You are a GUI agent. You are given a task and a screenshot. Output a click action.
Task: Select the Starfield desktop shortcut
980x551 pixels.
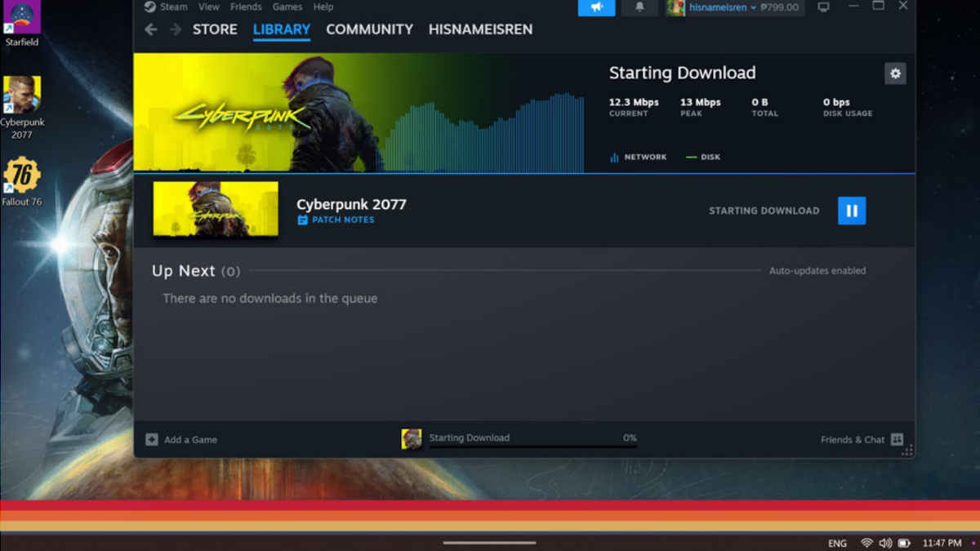tap(21, 24)
